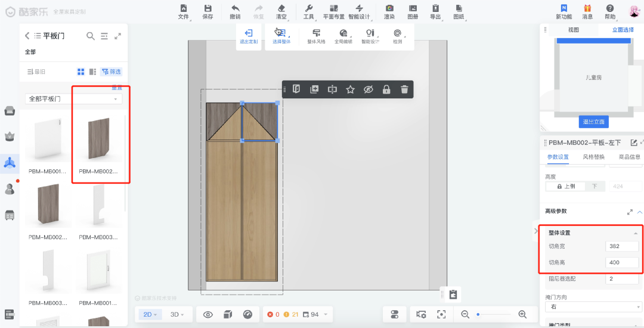Click the 清空 eraser icon
The width and height of the screenshot is (644, 328).
281,8
